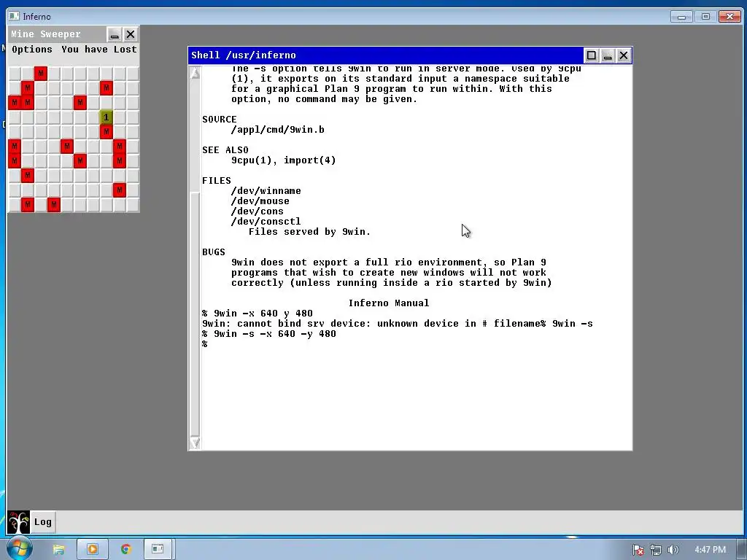Click the 'You have Lost' status text

pyautogui.click(x=99, y=50)
